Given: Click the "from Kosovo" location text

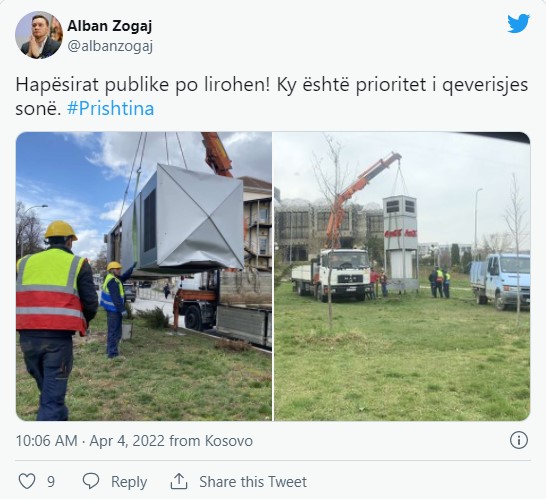Looking at the screenshot, I should [x=211, y=441].
